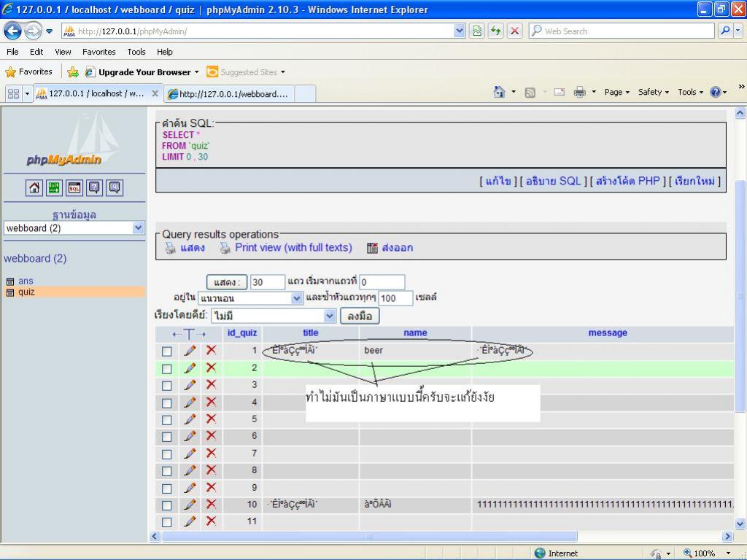
Task: Click the แสดง : show rows button
Action: [x=227, y=282]
